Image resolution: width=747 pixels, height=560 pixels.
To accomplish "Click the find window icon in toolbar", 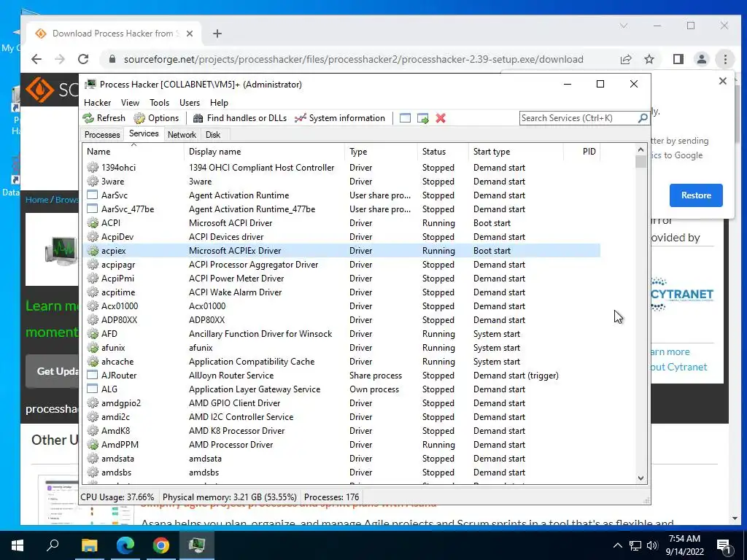I will click(405, 118).
